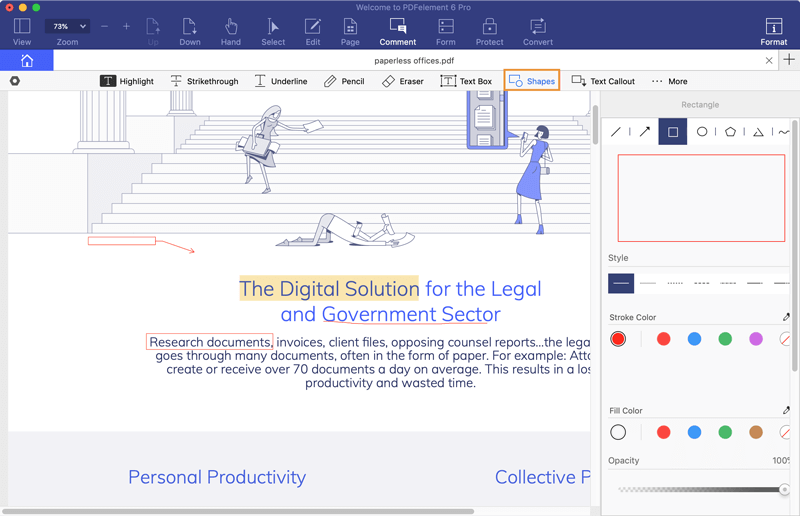
Task: Choose the Strikethrough tool
Action: click(x=204, y=81)
